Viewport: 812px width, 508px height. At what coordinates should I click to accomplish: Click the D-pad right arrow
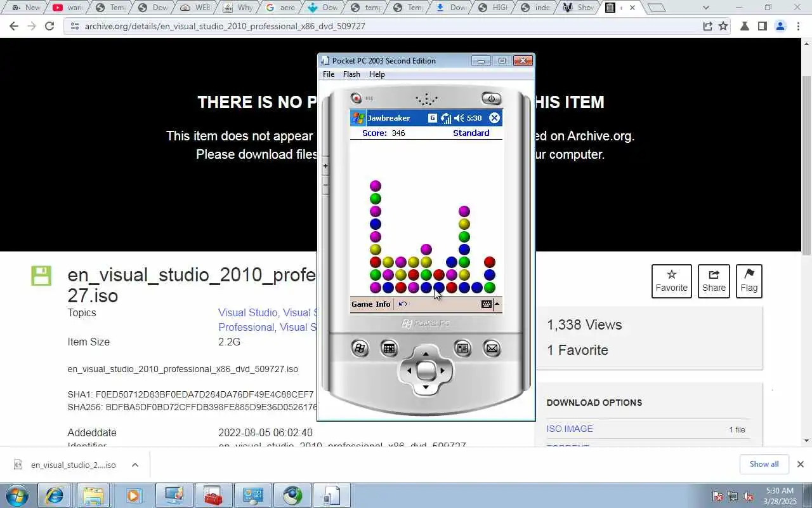tap(442, 370)
